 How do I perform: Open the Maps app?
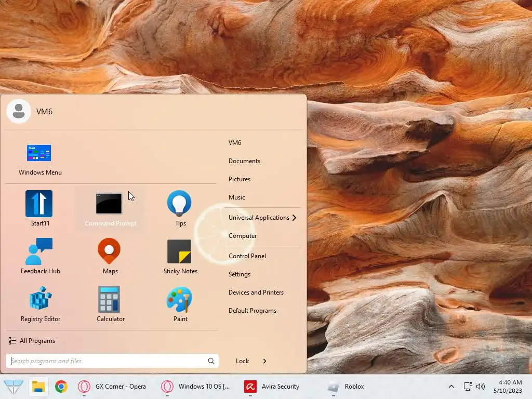(x=110, y=256)
